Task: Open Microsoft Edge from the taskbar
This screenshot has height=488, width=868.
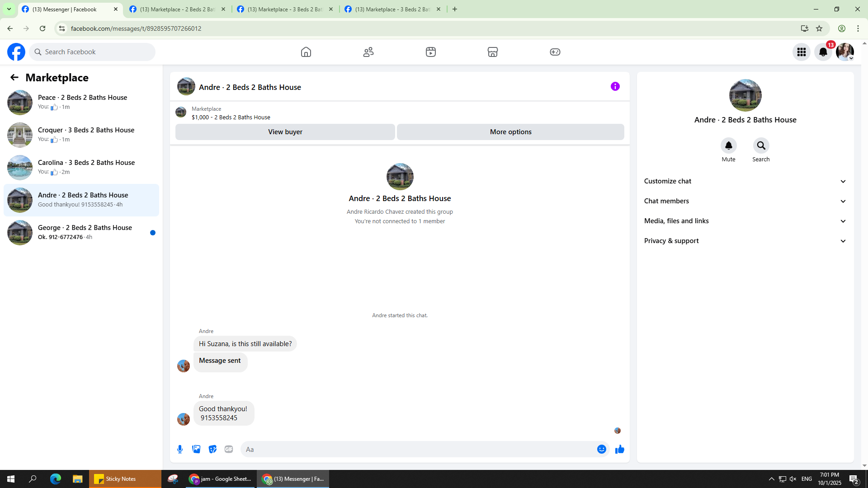Action: tap(56, 479)
